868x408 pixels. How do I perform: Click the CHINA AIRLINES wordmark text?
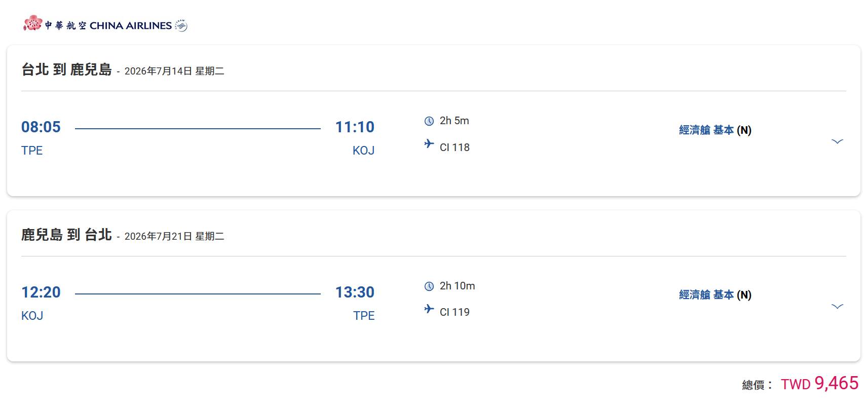[130, 26]
